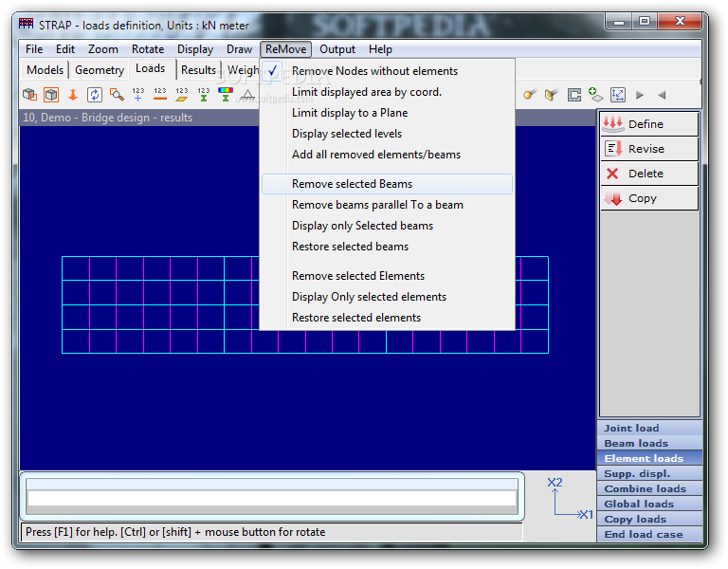This screenshot has height=569, width=728.
Task: Select 'Joint load' in side panel
Action: point(649,428)
